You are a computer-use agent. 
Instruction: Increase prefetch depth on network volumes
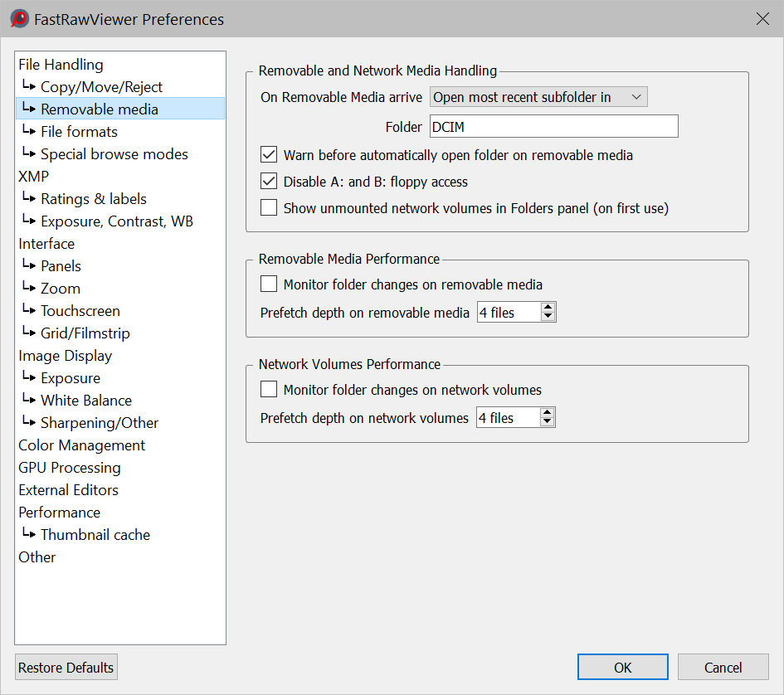click(547, 413)
